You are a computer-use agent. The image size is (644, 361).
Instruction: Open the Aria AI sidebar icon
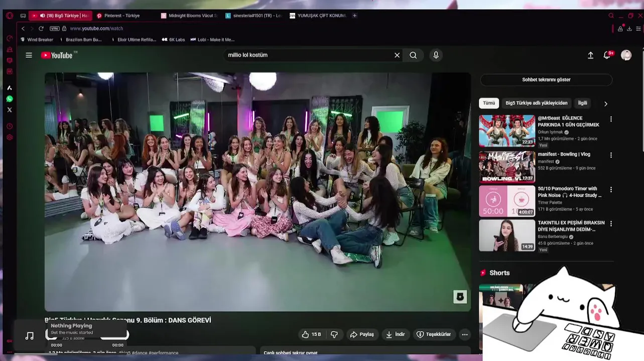point(9,88)
